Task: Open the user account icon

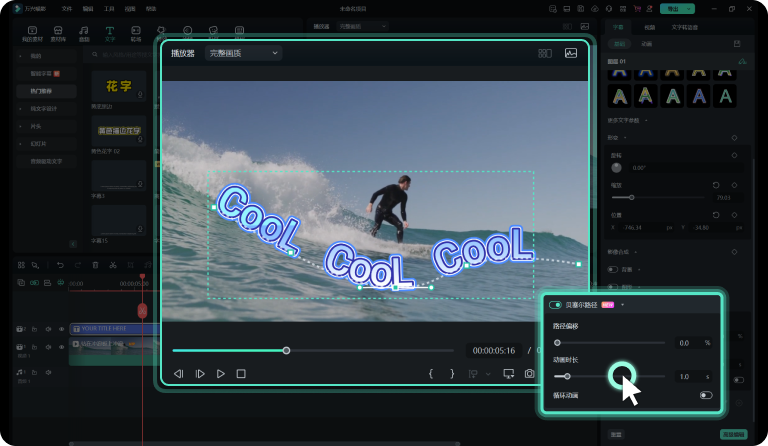Action: 650,9
